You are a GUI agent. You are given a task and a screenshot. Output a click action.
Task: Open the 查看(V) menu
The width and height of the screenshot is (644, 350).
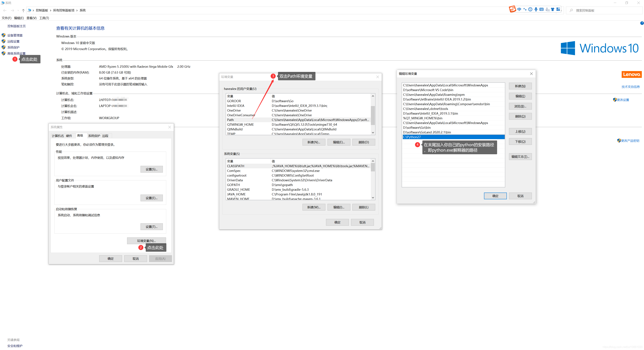point(32,18)
